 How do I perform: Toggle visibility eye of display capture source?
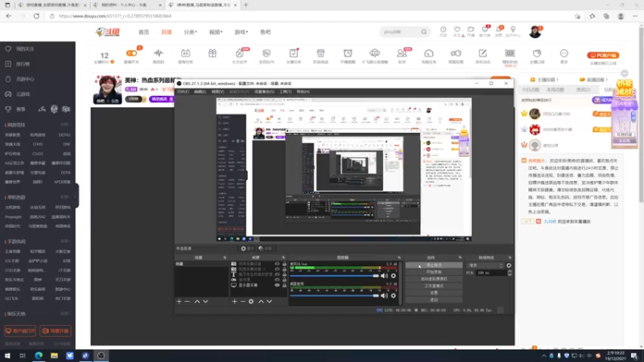point(277,286)
